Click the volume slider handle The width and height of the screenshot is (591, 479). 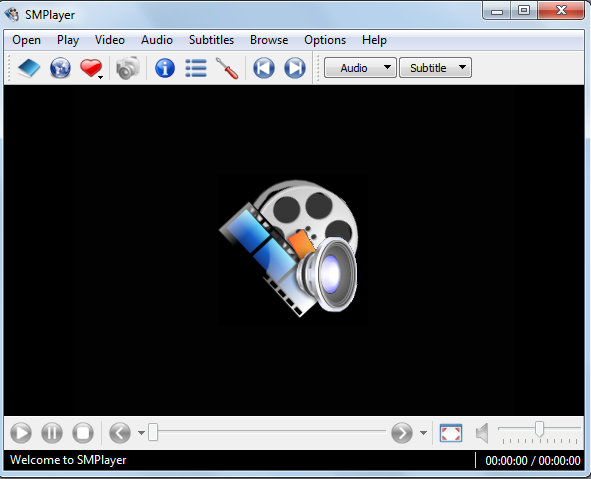click(539, 428)
